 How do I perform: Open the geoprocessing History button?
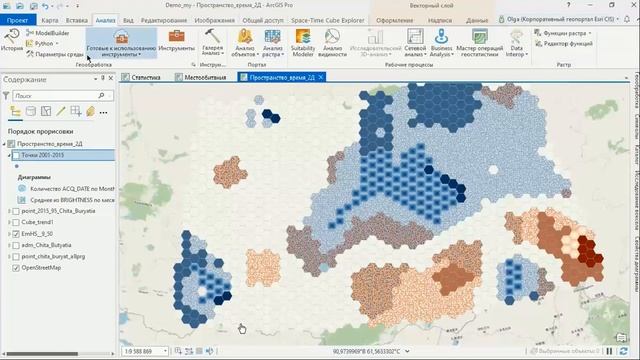[x=11, y=40]
